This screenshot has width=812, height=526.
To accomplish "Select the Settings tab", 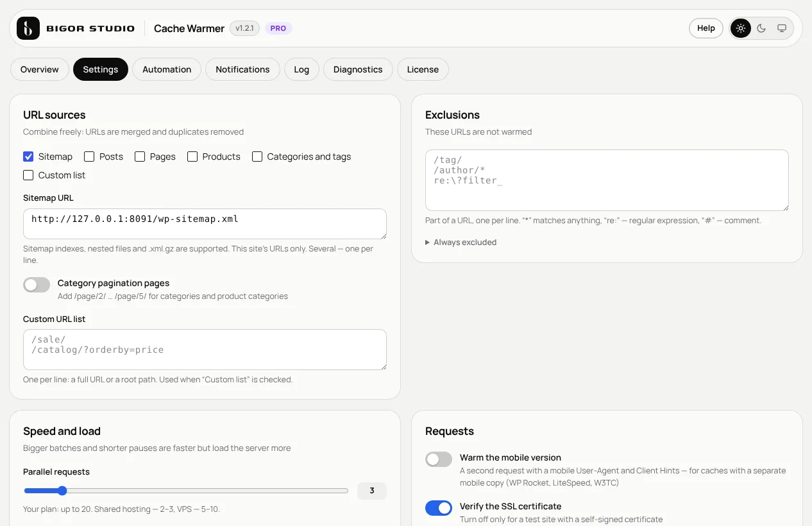I will click(101, 69).
